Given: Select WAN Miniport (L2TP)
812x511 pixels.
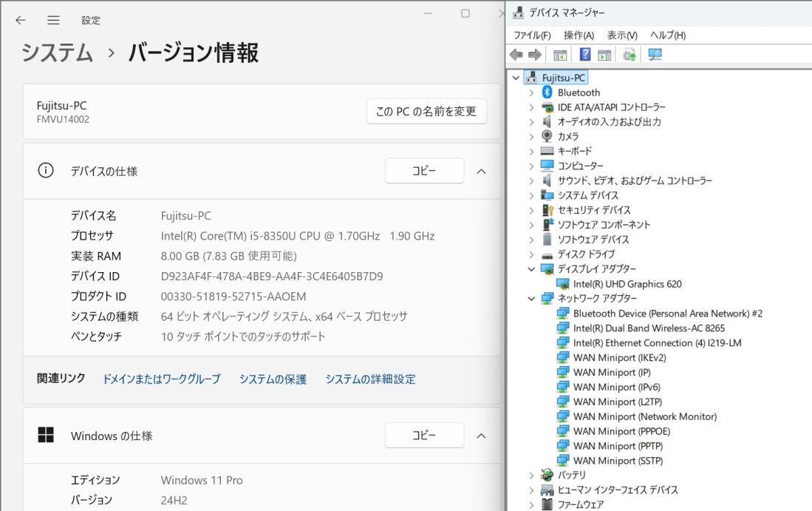Looking at the screenshot, I should tap(617, 402).
